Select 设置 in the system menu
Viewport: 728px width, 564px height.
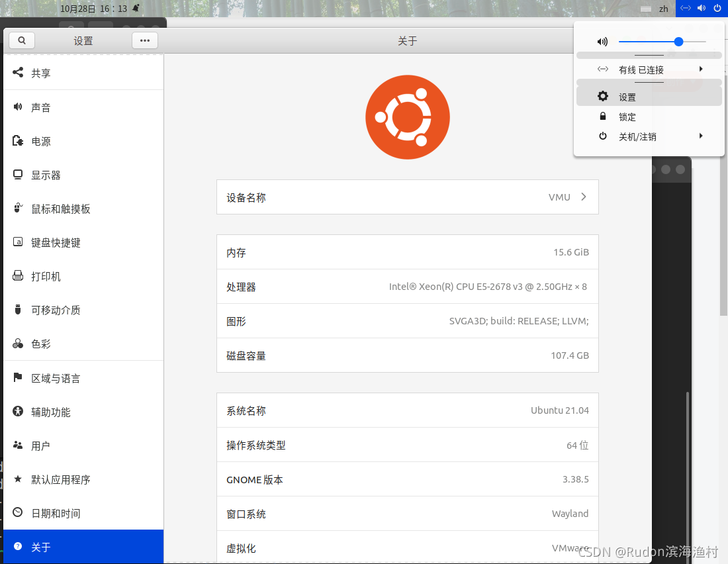[649, 97]
